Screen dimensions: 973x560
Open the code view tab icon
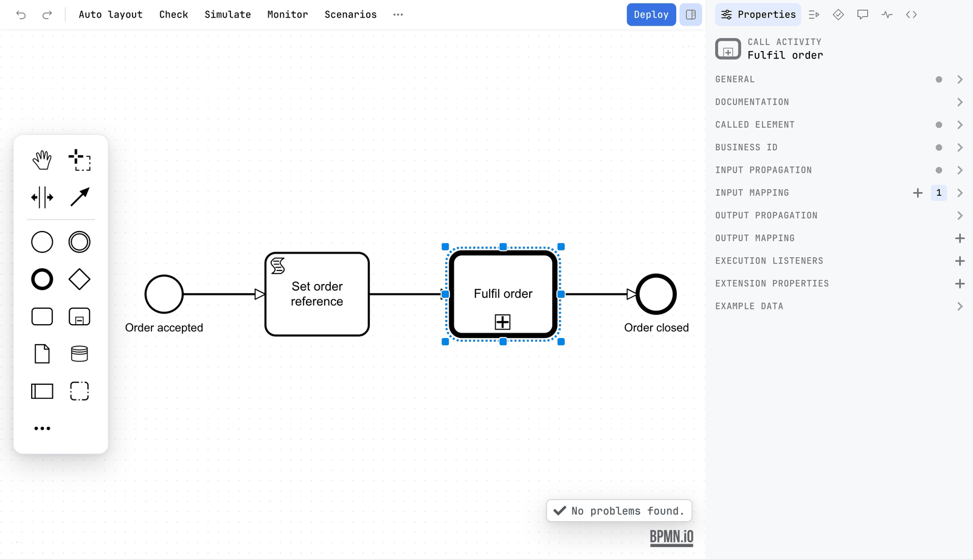[911, 15]
